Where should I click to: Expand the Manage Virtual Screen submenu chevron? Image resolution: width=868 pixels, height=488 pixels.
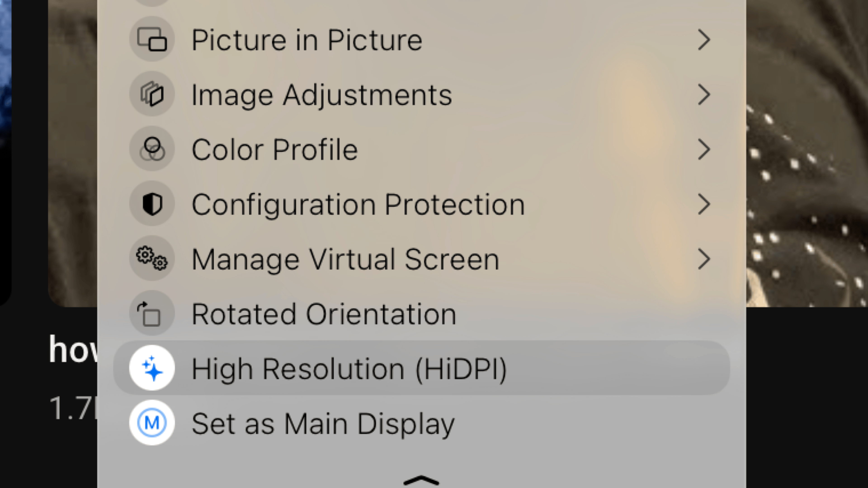tap(704, 259)
